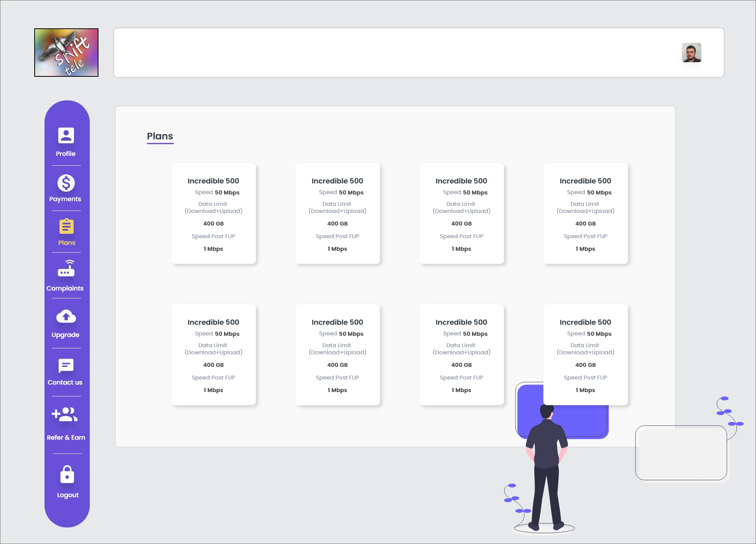Open the user avatar photo in header
756x544 pixels.
pos(691,52)
